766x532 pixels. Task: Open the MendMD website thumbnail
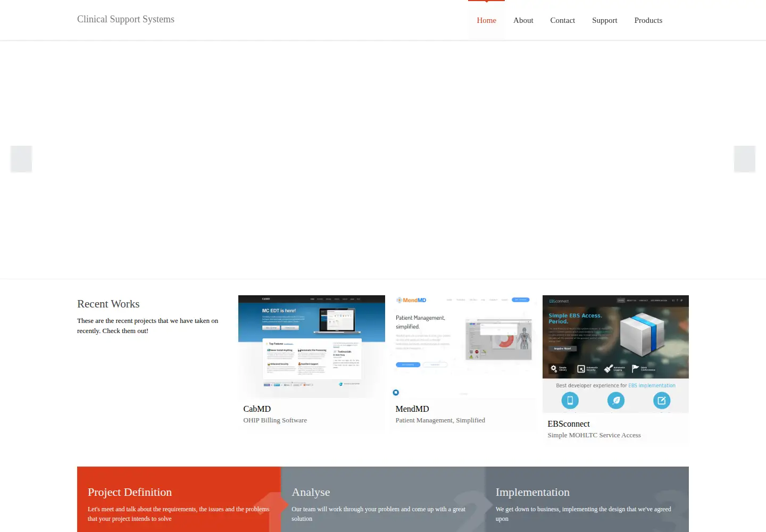point(463,346)
